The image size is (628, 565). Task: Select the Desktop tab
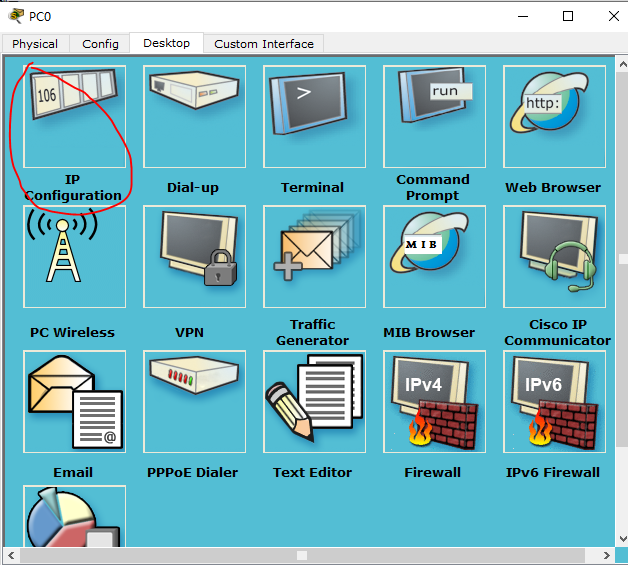167,43
